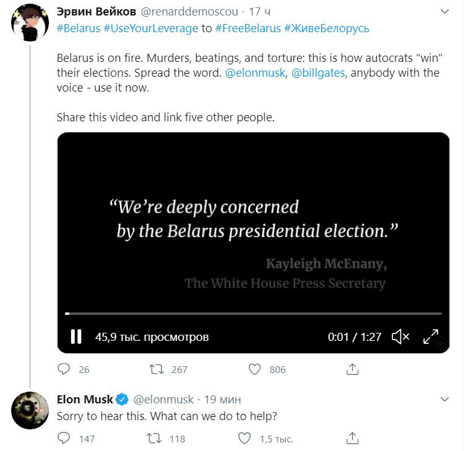Share the Belarus video tweet
The height and width of the screenshot is (451, 476).
(352, 369)
